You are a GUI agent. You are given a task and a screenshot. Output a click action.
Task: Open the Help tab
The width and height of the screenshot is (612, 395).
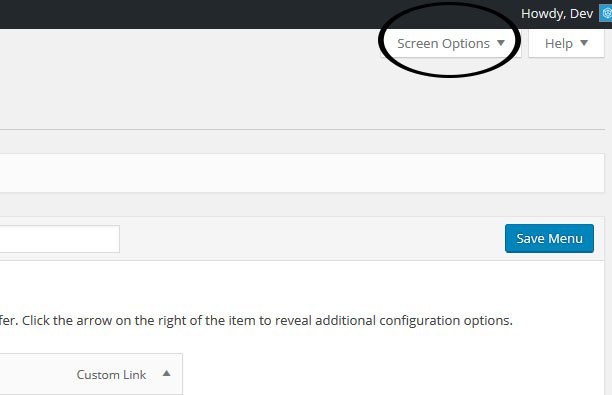click(x=566, y=43)
